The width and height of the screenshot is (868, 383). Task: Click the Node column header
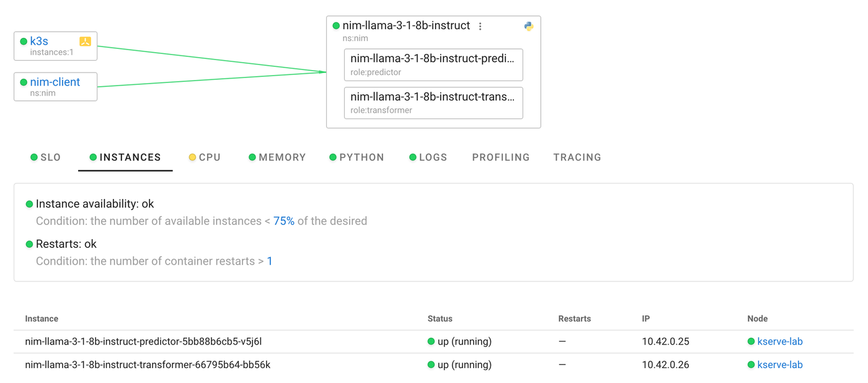758,319
